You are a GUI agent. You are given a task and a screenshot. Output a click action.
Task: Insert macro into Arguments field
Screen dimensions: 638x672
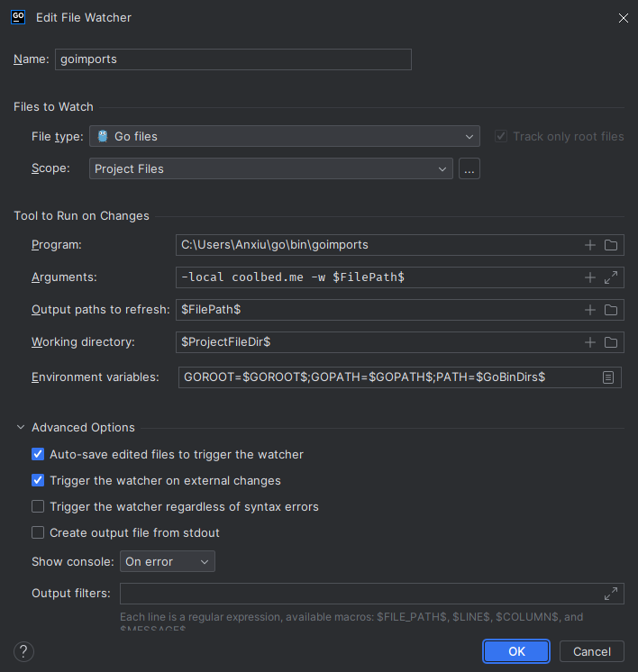[590, 277]
